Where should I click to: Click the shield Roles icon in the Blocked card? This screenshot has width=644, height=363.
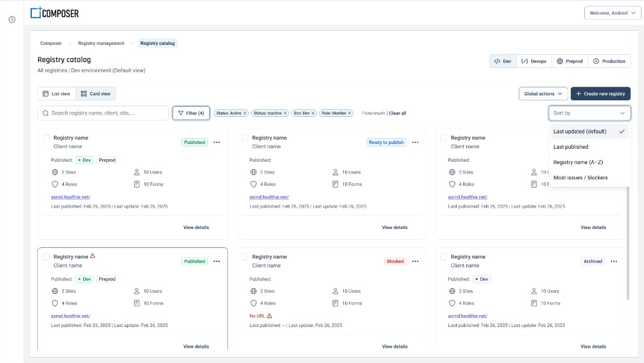[253, 303]
